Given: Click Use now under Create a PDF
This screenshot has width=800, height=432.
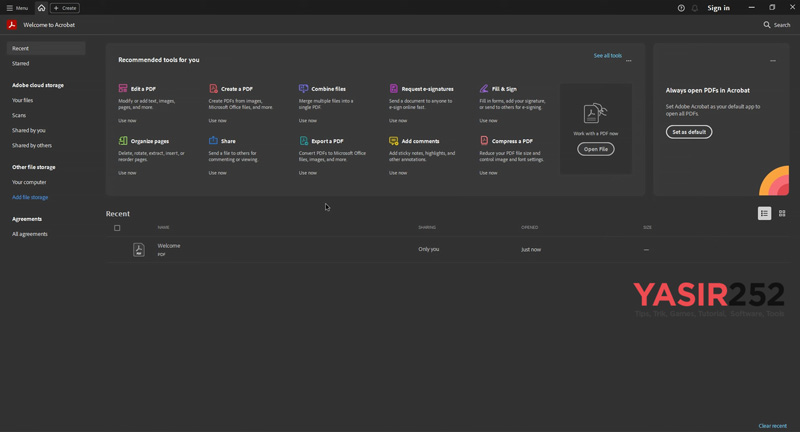Looking at the screenshot, I should (217, 121).
